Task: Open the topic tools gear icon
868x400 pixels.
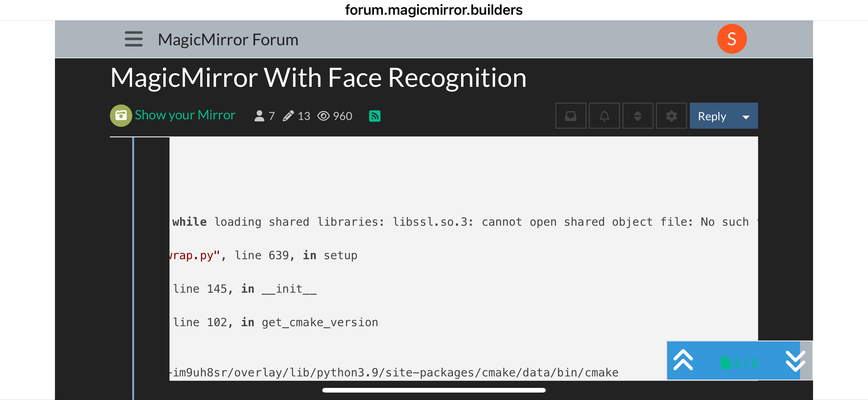Action: (x=671, y=116)
